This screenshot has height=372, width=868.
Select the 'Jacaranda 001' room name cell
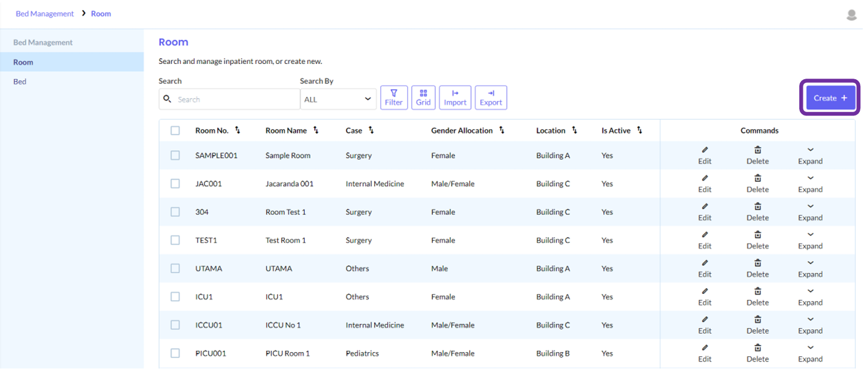(290, 184)
